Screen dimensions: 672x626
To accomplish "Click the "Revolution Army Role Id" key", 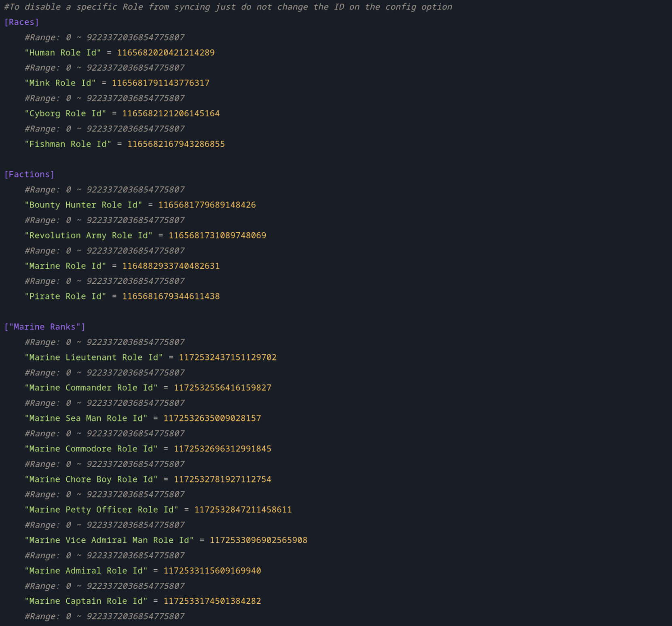I will click(89, 236).
